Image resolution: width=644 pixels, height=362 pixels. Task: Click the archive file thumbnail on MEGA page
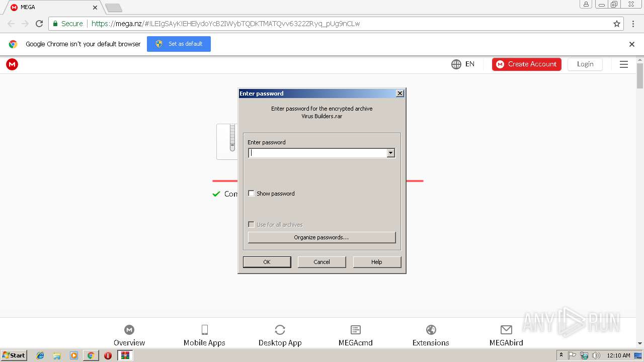(227, 142)
